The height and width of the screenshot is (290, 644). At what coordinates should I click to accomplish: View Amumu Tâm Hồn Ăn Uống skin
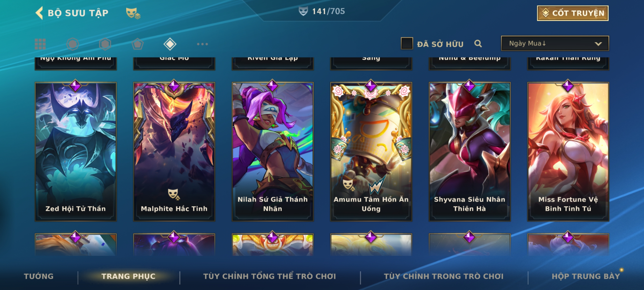[x=371, y=152]
